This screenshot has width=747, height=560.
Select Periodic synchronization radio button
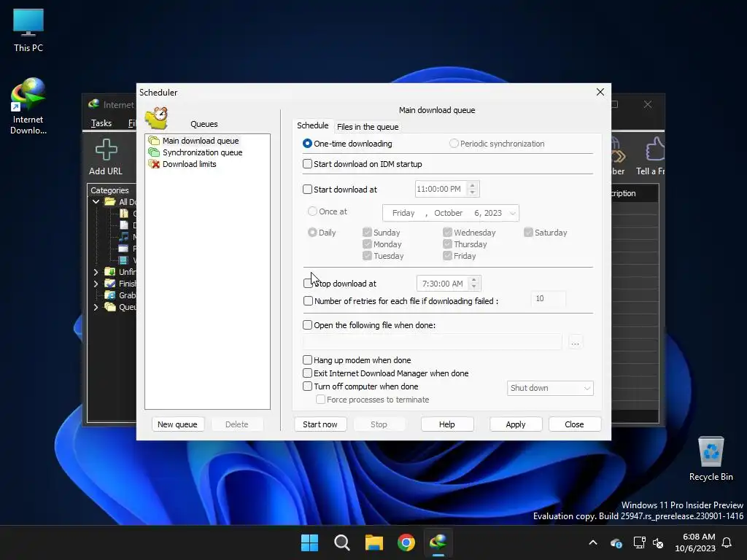(x=454, y=144)
